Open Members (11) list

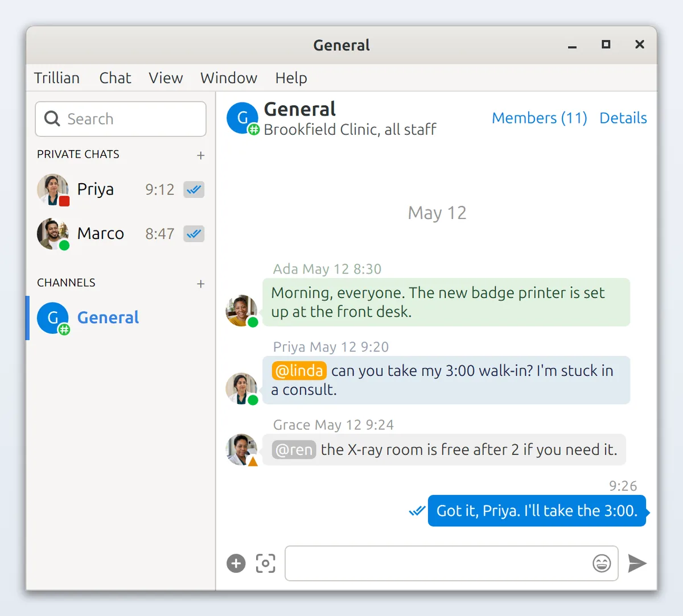click(540, 118)
